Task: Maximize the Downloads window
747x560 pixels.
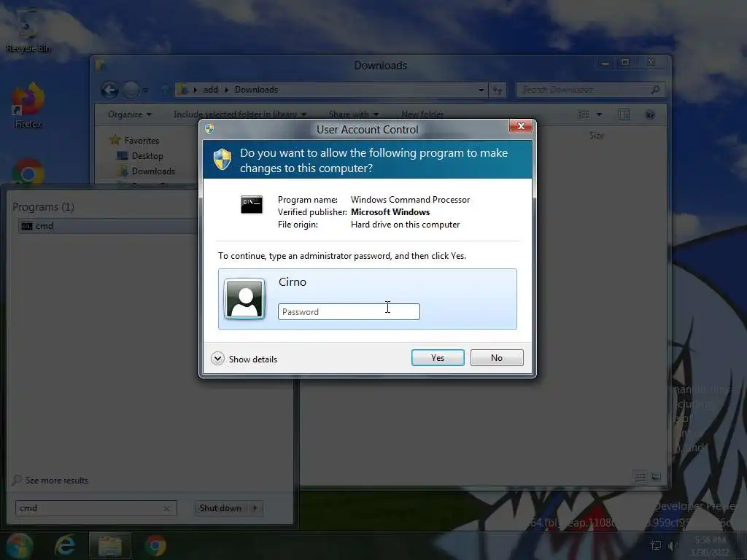Action: coord(625,63)
